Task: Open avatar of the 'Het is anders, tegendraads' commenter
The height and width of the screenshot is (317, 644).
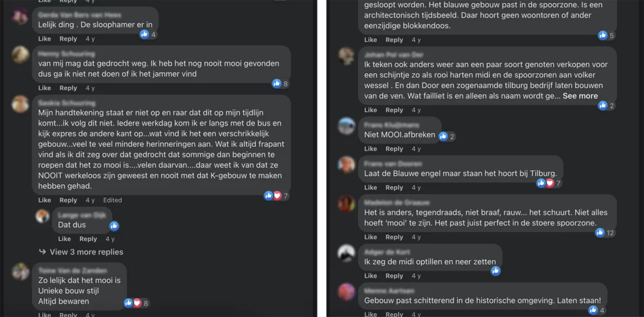Action: pyautogui.click(x=346, y=204)
